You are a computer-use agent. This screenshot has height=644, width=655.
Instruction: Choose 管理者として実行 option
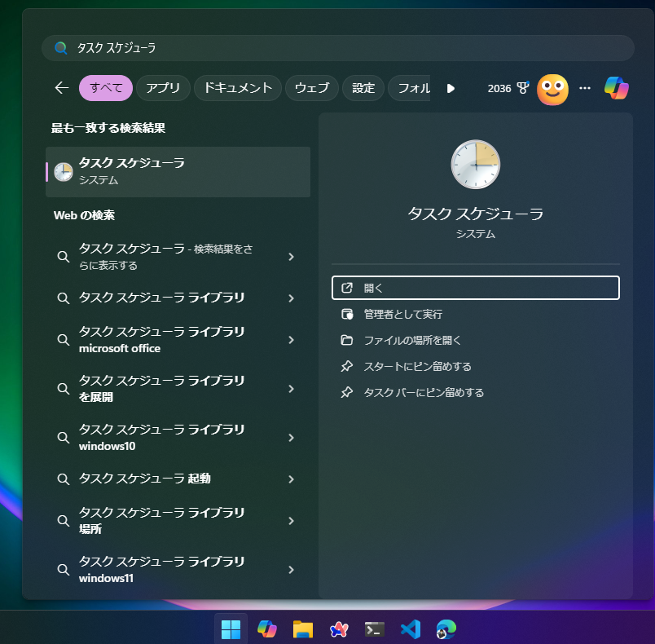pos(402,314)
